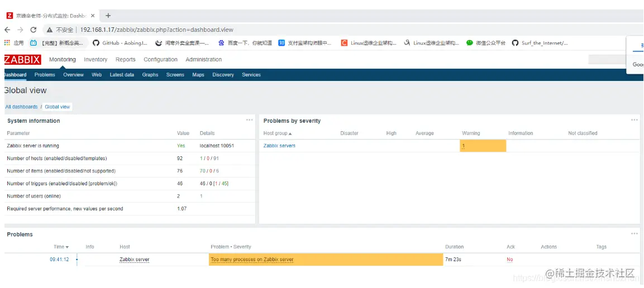Open Problems widget options dots menu
The height and width of the screenshot is (288, 644).
[x=634, y=234]
